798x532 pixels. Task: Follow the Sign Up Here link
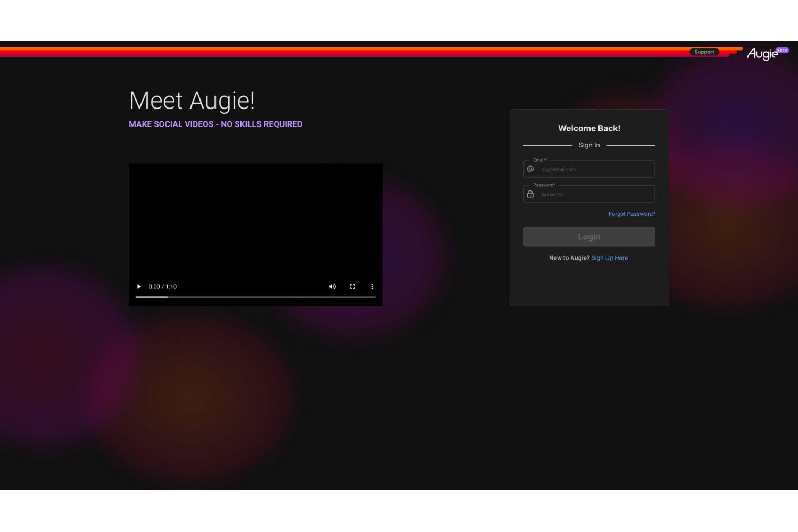pos(610,258)
